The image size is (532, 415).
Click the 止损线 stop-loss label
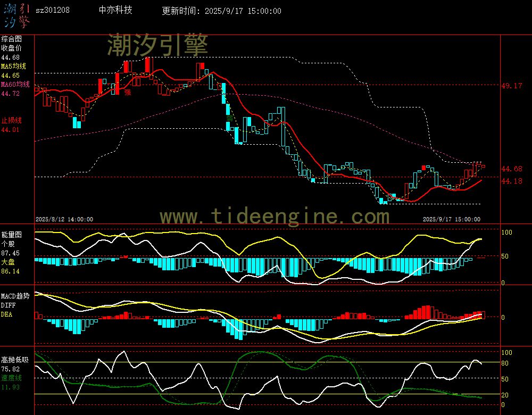tap(12, 120)
